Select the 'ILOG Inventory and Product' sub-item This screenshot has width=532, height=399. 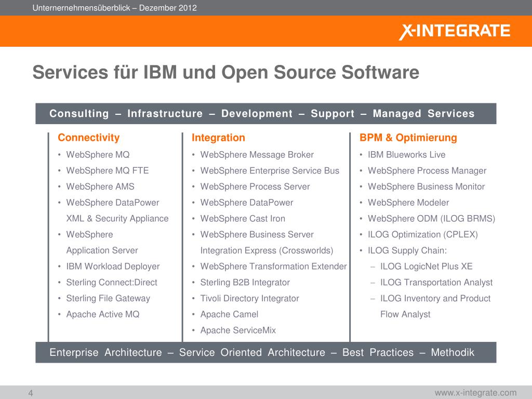pos(435,298)
